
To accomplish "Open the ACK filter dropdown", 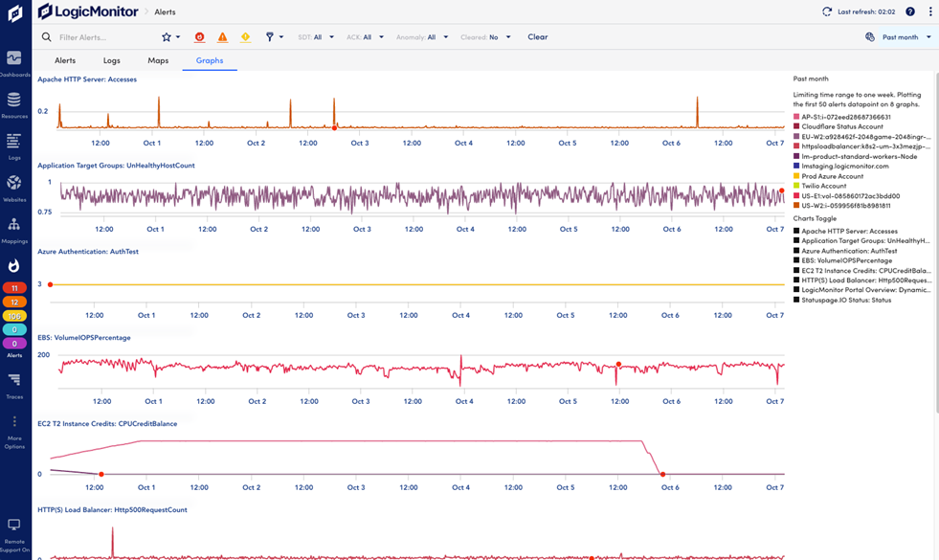I will [x=365, y=37].
